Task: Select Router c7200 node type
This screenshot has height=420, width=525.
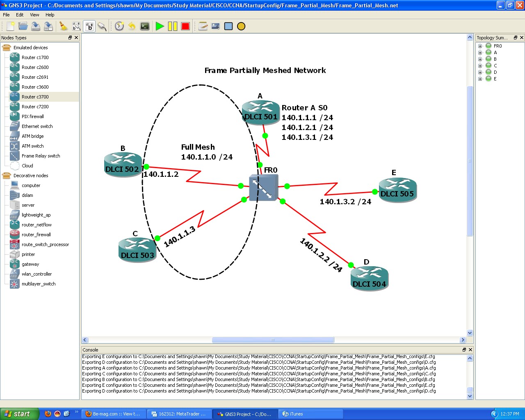Action: pyautogui.click(x=30, y=107)
